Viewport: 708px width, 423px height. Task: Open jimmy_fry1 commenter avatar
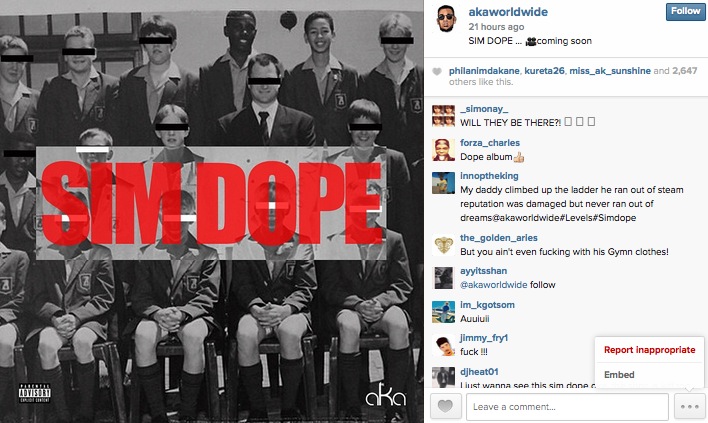pos(443,345)
